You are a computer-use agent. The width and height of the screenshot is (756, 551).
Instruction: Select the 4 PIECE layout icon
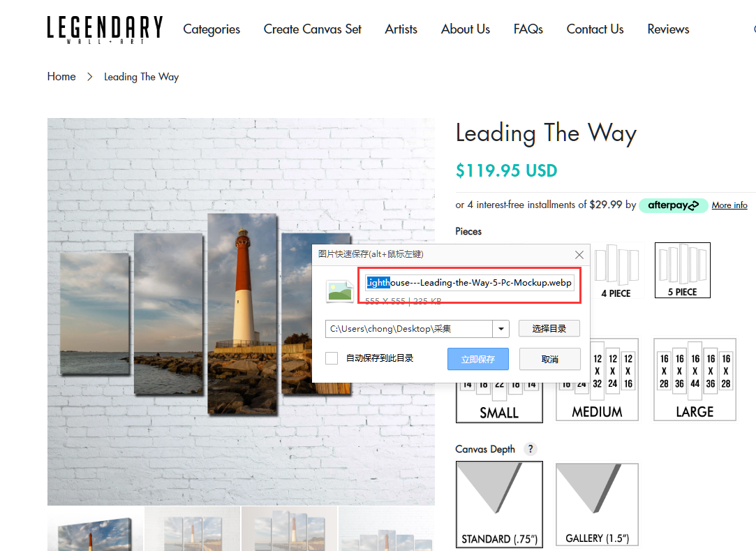tap(616, 270)
